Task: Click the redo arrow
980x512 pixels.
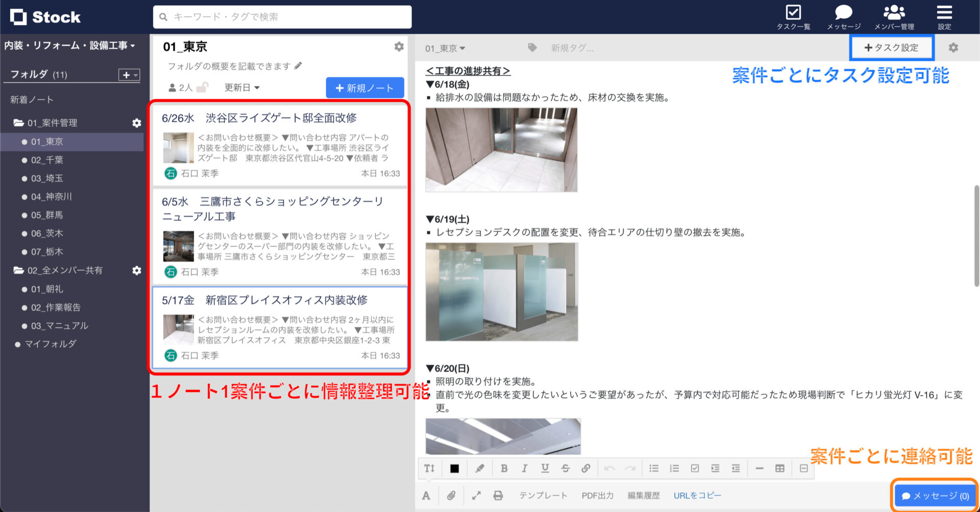Action: 630,468
